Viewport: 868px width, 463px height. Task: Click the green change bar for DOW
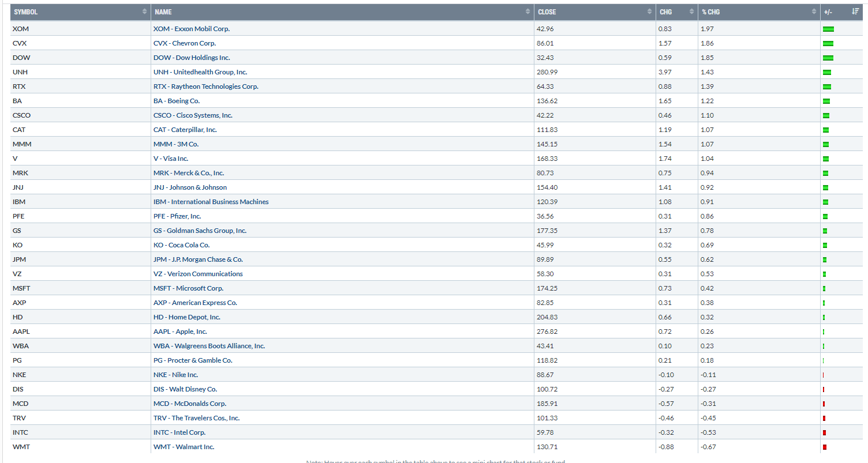[x=828, y=58]
